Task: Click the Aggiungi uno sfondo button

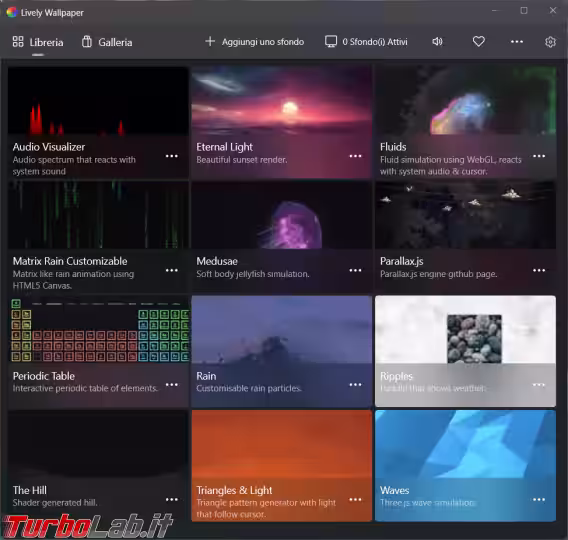Action: (254, 42)
